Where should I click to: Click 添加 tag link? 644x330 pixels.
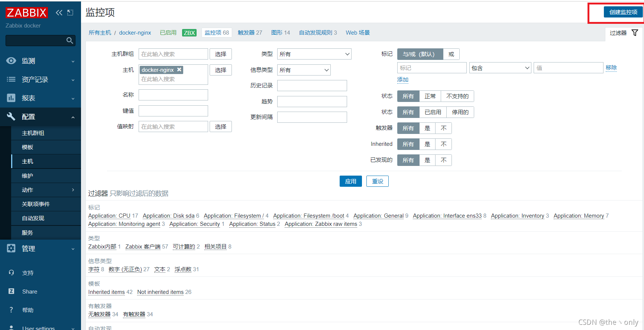pos(403,80)
